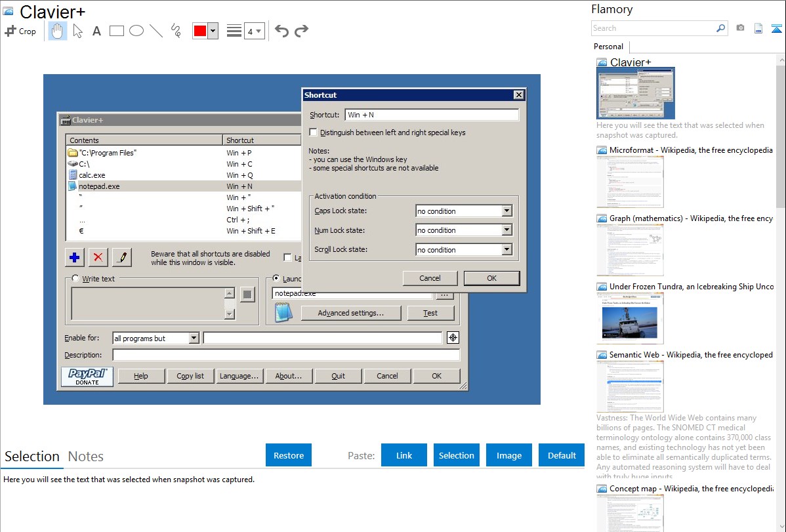The image size is (786, 532).
Task: Click the line thickness icon
Action: coord(234,31)
